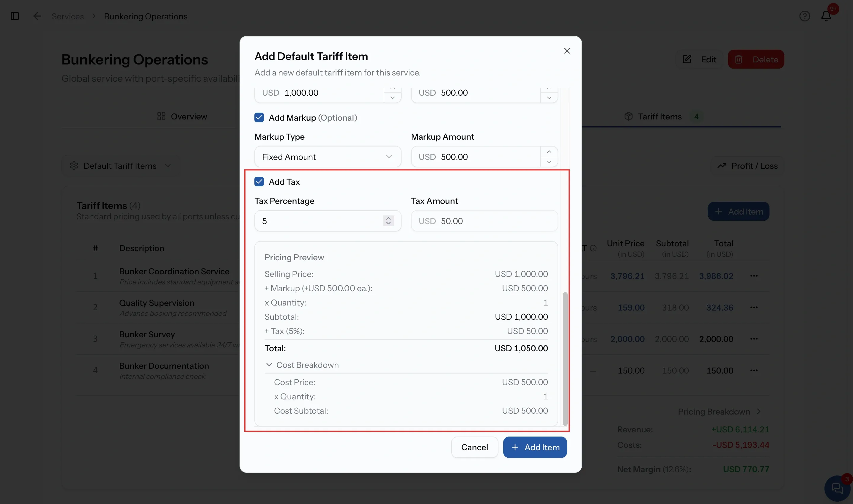
Task: Click the Subtotal column header
Action: 672,248
